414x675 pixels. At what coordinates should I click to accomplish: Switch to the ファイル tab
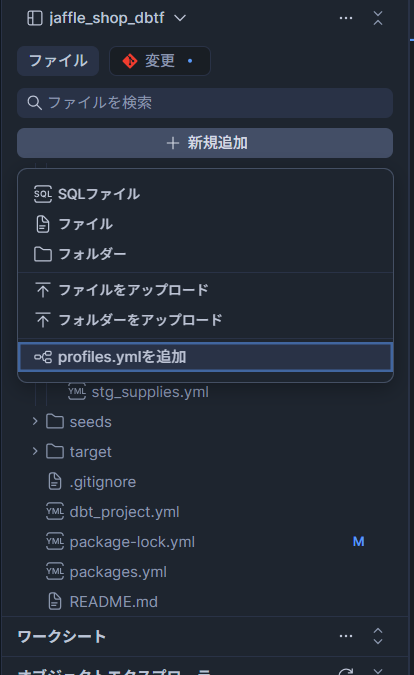tap(58, 61)
